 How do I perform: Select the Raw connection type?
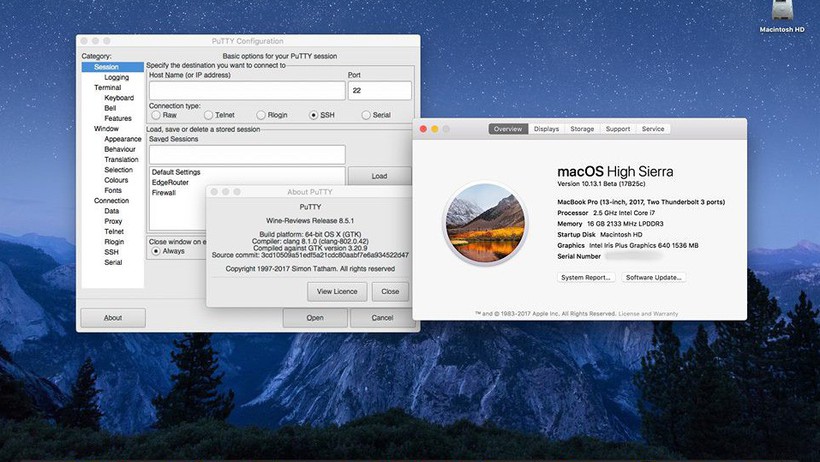coord(156,115)
